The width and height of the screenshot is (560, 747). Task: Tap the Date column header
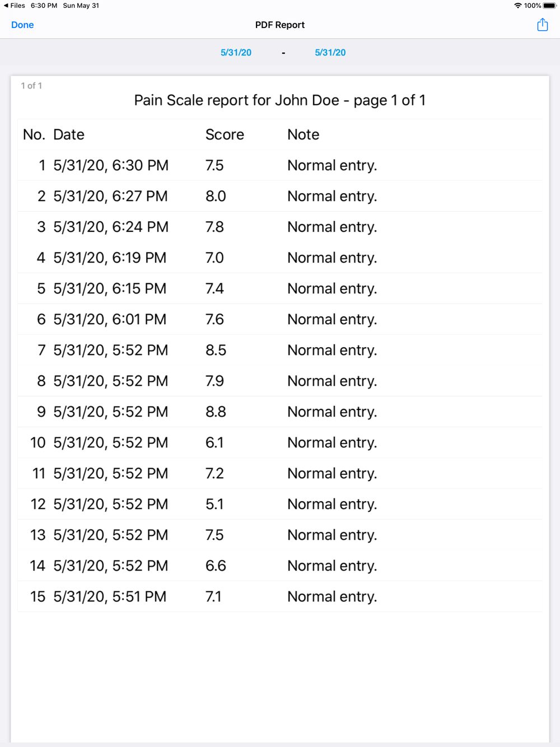click(x=69, y=134)
